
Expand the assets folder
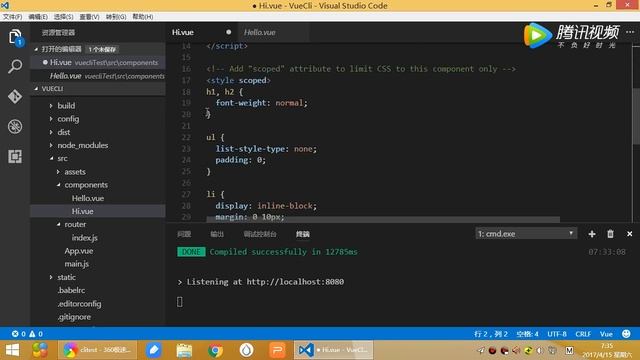click(75, 172)
